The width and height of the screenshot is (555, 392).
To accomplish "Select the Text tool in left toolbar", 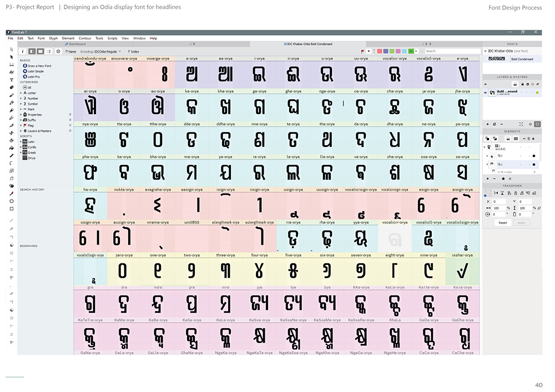I will 12,80.
